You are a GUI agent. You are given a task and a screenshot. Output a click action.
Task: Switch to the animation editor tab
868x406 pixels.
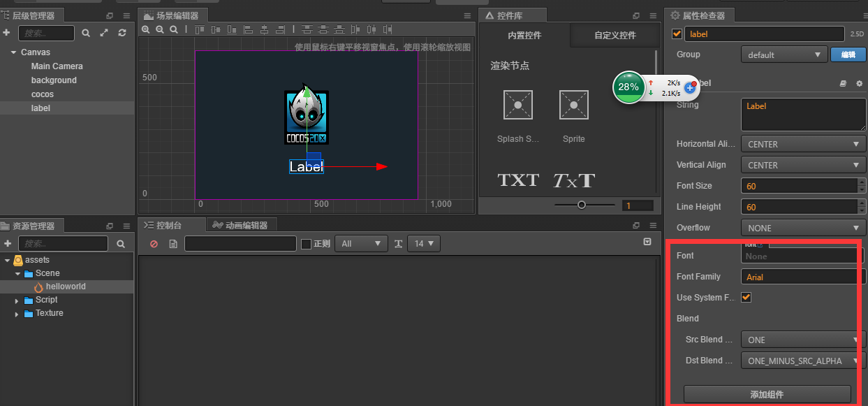[x=241, y=225]
